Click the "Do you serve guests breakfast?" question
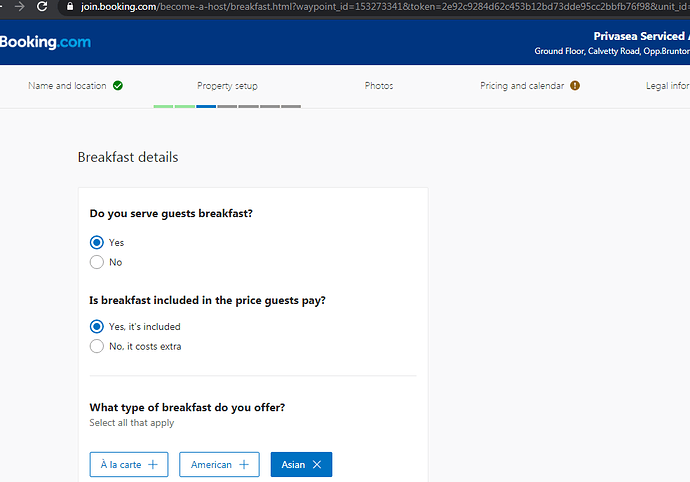The height and width of the screenshot is (482, 690). click(x=171, y=213)
